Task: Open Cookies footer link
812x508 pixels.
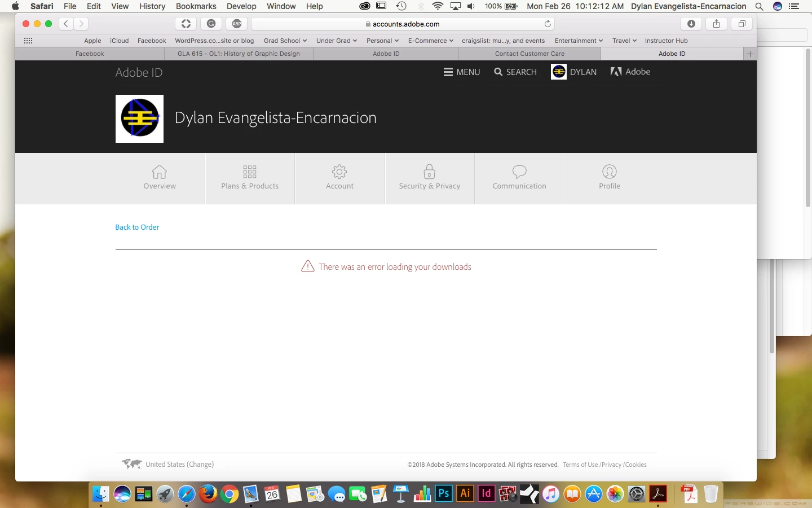Action: coord(636,465)
